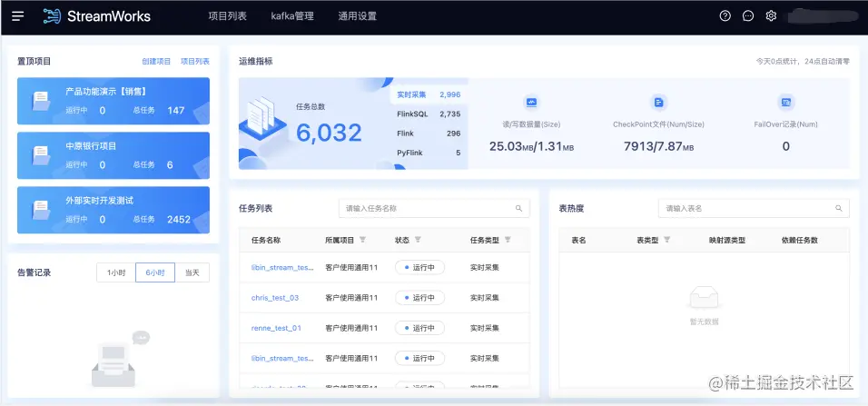Click the 创建项目 link
This screenshot has width=868, height=406.
[x=157, y=62]
